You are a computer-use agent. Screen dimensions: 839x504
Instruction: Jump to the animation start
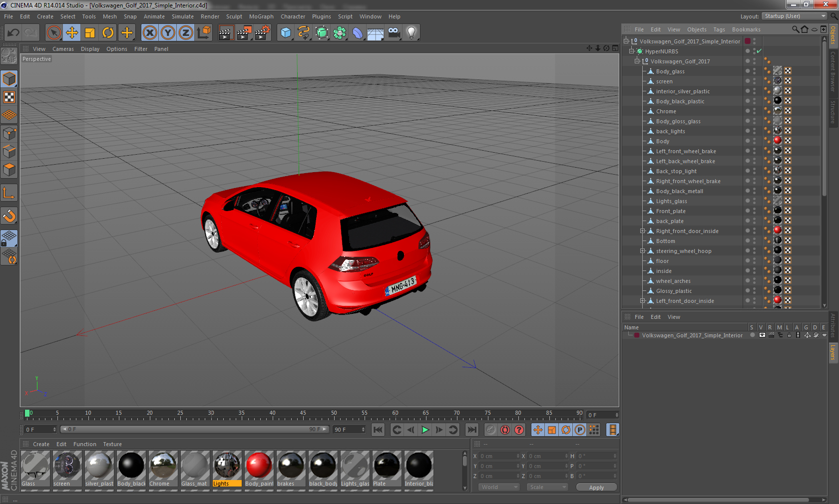(x=378, y=430)
